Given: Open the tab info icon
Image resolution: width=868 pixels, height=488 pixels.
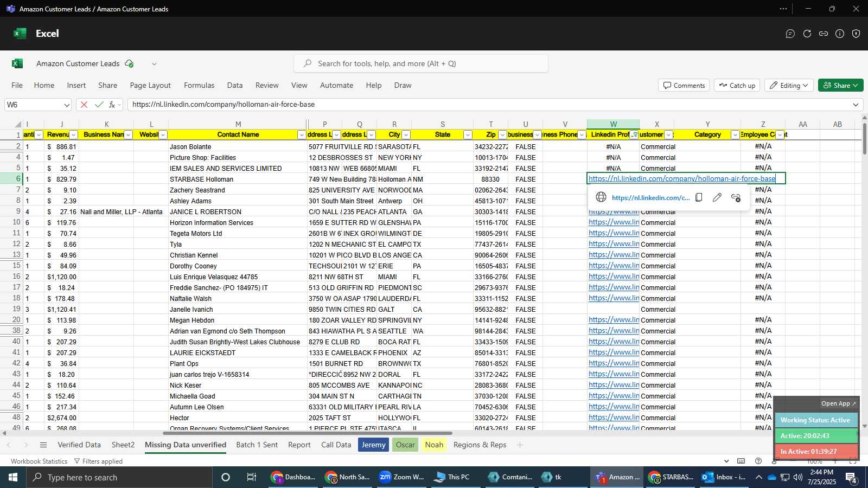Looking at the screenshot, I should (x=840, y=34).
